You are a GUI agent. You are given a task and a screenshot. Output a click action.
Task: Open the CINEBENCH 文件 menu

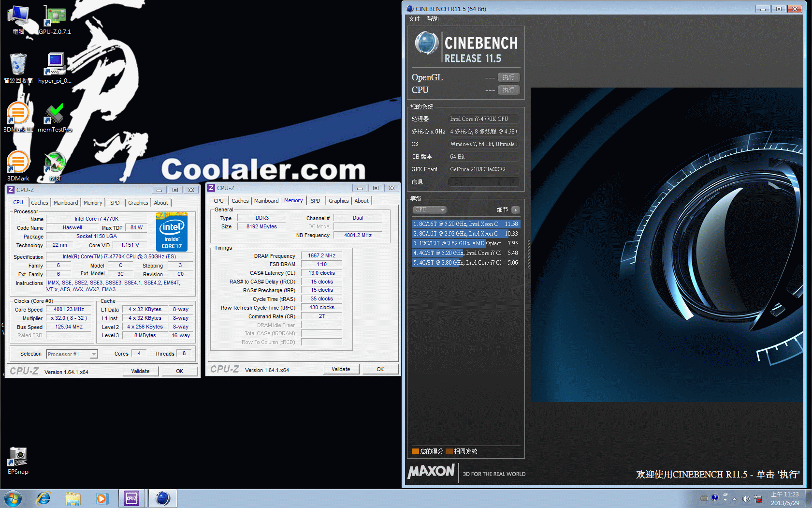(x=414, y=19)
